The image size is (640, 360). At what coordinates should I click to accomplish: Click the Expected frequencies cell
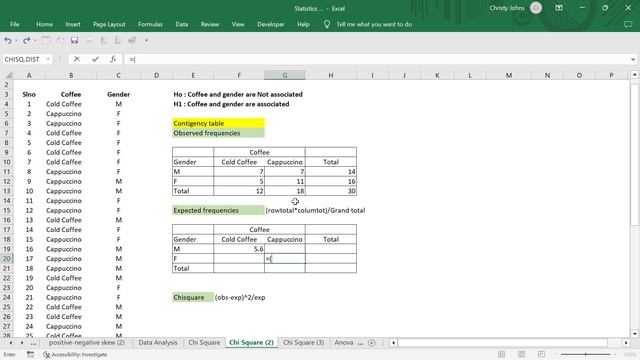click(x=218, y=211)
